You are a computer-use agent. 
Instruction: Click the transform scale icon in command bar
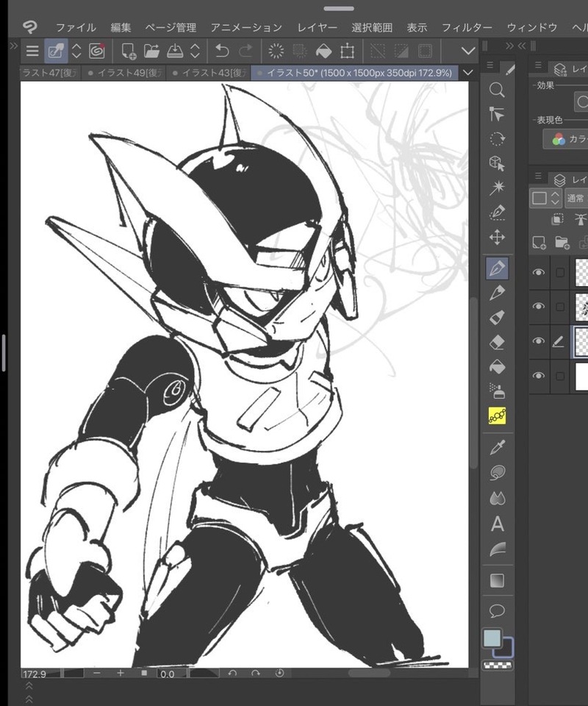[x=348, y=51]
